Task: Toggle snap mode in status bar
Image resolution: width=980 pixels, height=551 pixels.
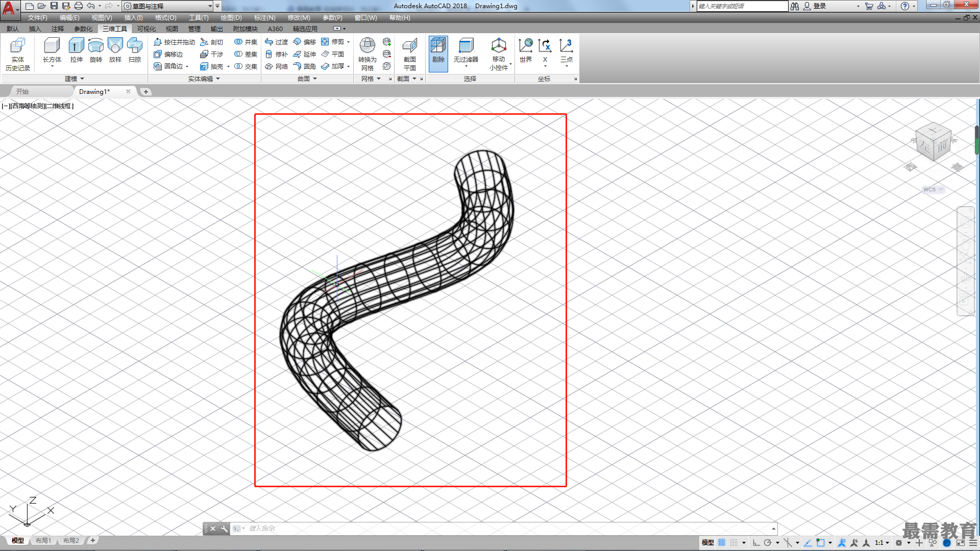Action: coord(734,543)
